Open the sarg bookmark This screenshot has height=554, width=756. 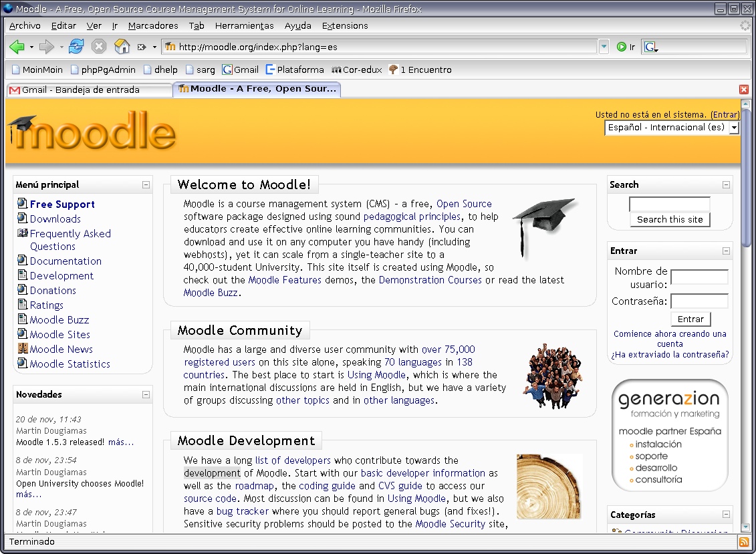(200, 70)
